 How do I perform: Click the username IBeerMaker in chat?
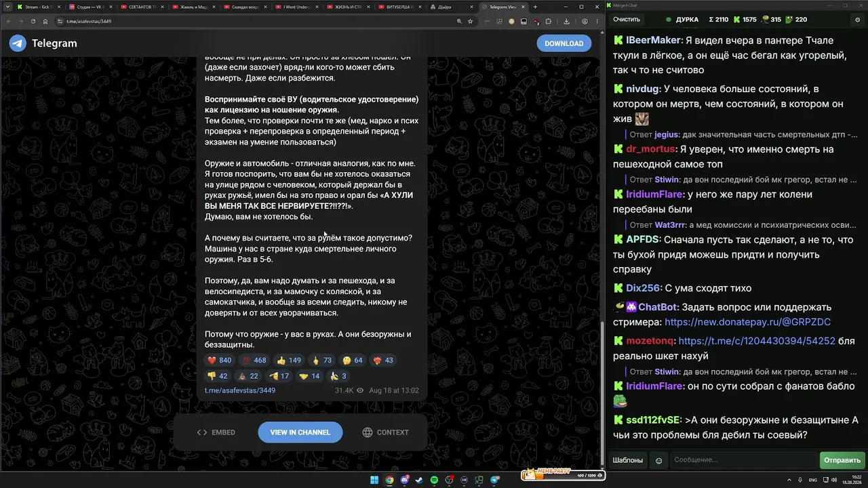point(654,40)
